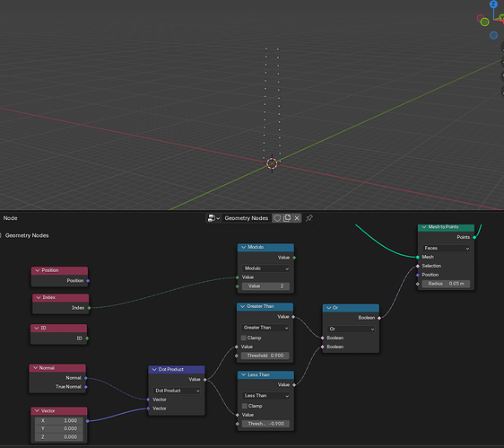Collapse the Position node
The height and width of the screenshot is (448, 504).
38,270
